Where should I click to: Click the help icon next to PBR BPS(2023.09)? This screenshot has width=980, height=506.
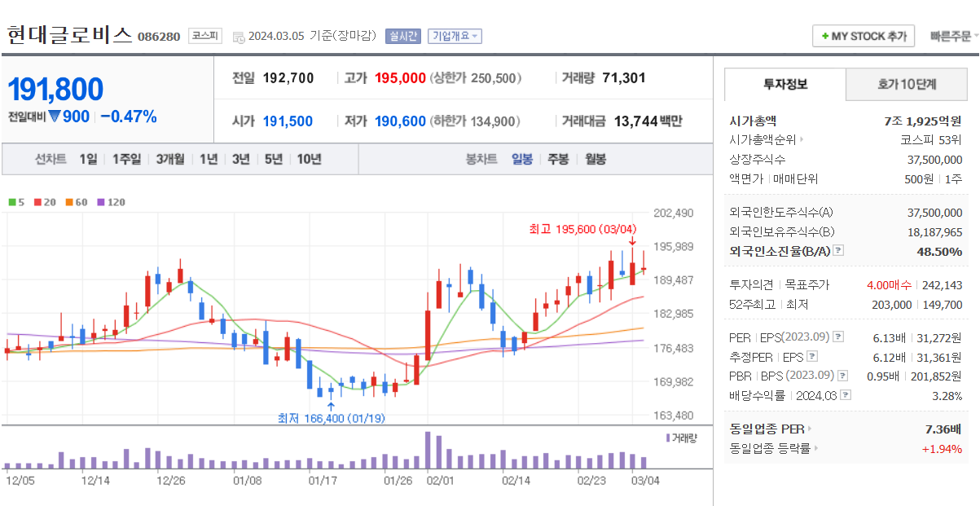[842, 376]
